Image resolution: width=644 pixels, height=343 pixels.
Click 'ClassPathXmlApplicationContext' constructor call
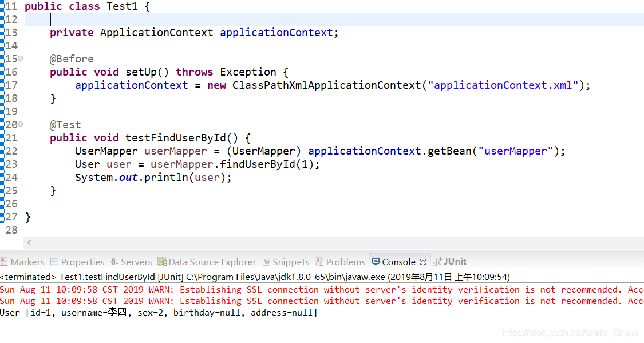(x=327, y=85)
